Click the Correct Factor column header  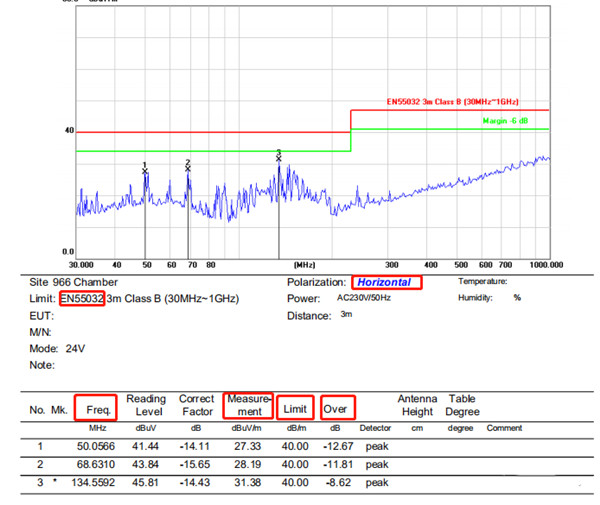point(198,405)
